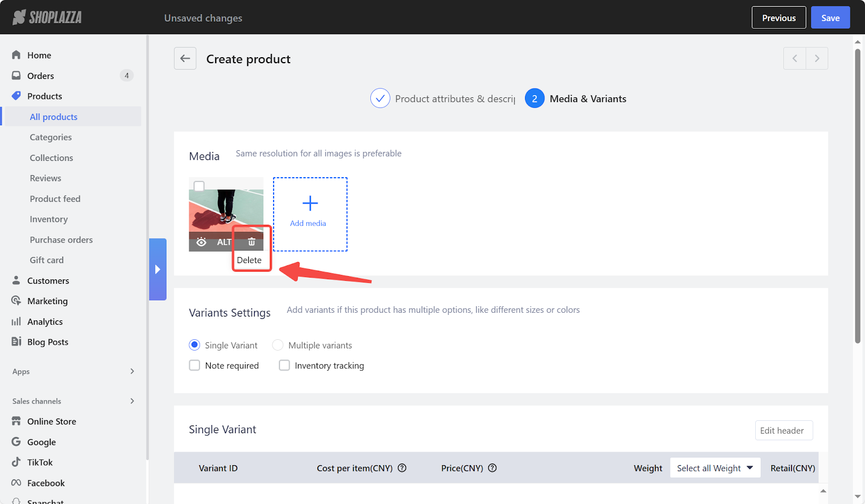The image size is (865, 504).
Task: Go to Product attributes & description step
Action: click(443, 98)
